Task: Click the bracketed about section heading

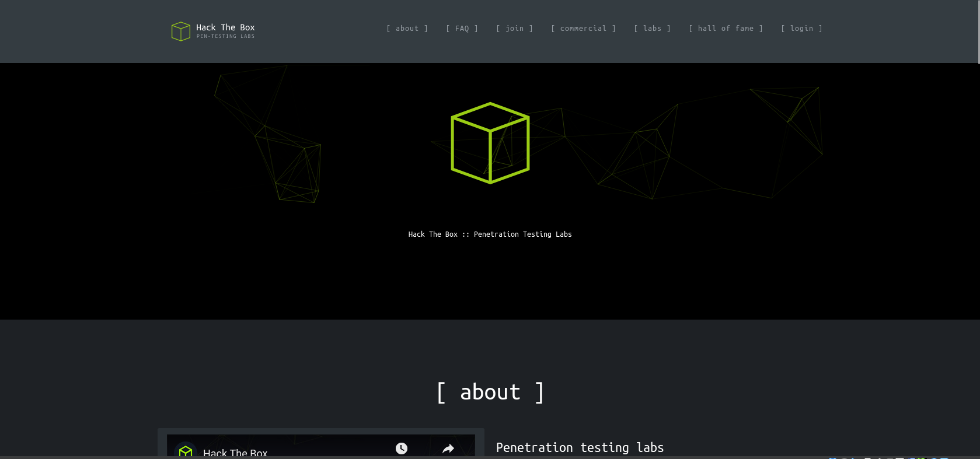Action: click(490, 393)
